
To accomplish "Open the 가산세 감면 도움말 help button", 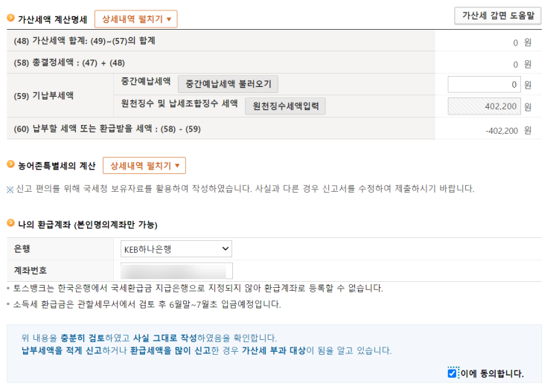I will (x=497, y=16).
